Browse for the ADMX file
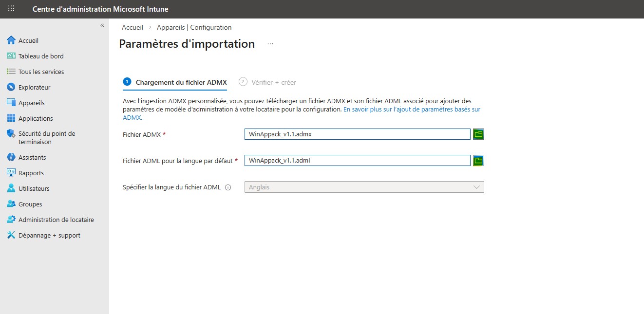This screenshot has height=314, width=644. [x=478, y=134]
